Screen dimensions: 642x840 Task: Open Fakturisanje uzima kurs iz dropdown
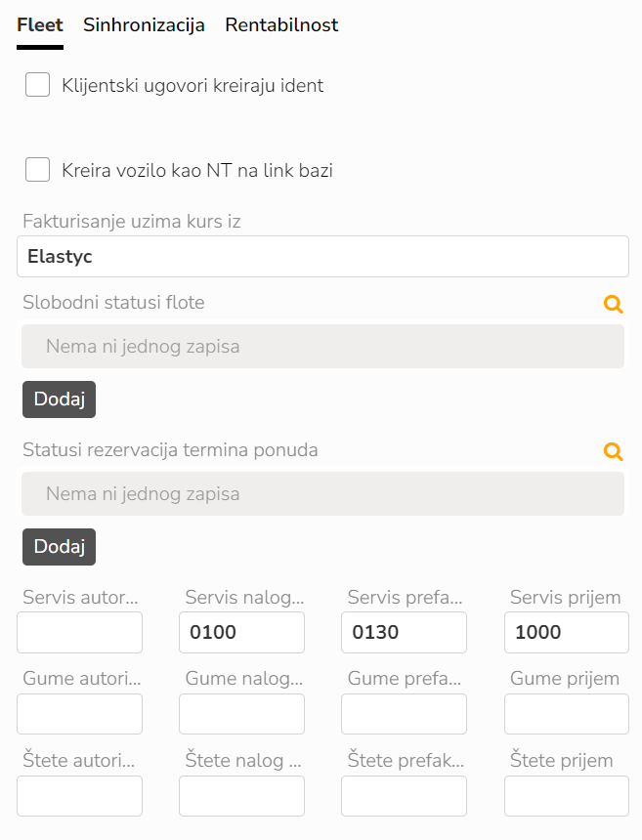pos(322,257)
